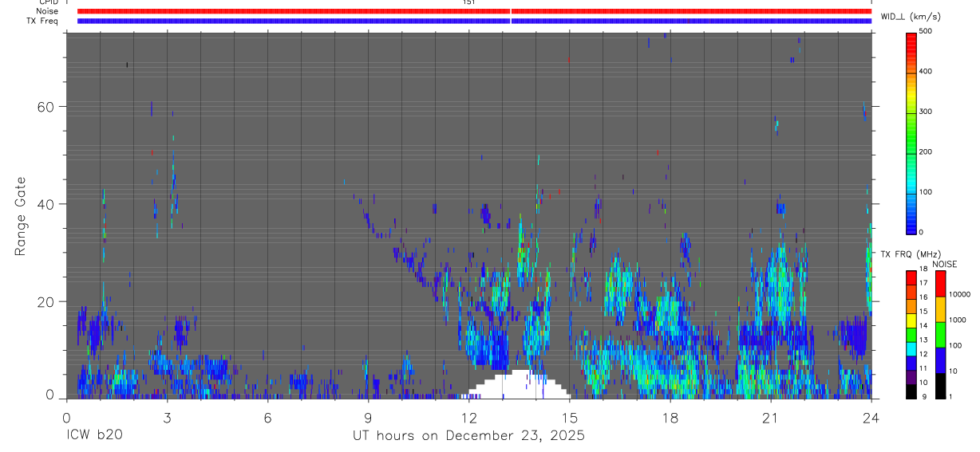Click '13' on the TX FRQ scale
This screenshot has width=980, height=452.
click(x=924, y=340)
